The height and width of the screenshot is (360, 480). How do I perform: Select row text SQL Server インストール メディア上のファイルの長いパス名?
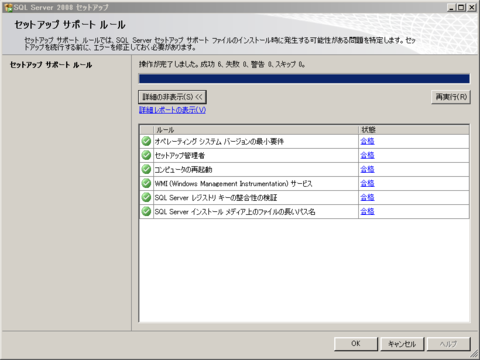point(235,211)
